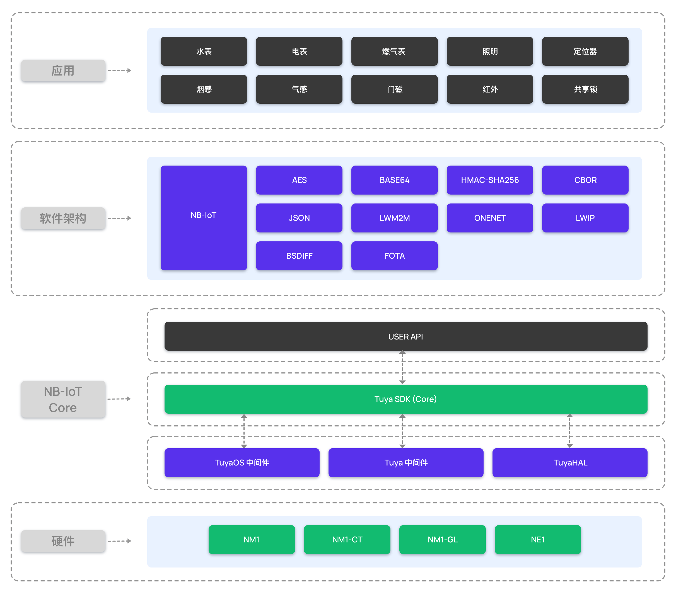The height and width of the screenshot is (616, 676).
Task: Click the BASE64 module block
Action: (394, 180)
